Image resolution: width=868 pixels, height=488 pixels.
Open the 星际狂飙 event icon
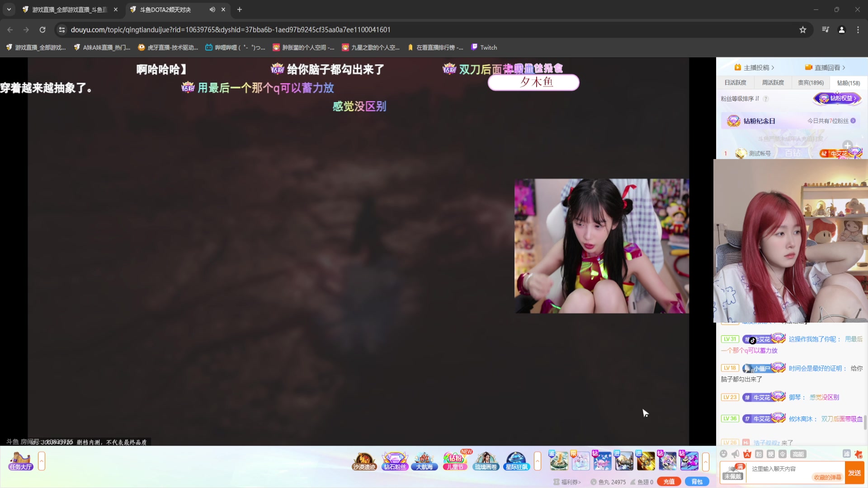[x=516, y=460]
